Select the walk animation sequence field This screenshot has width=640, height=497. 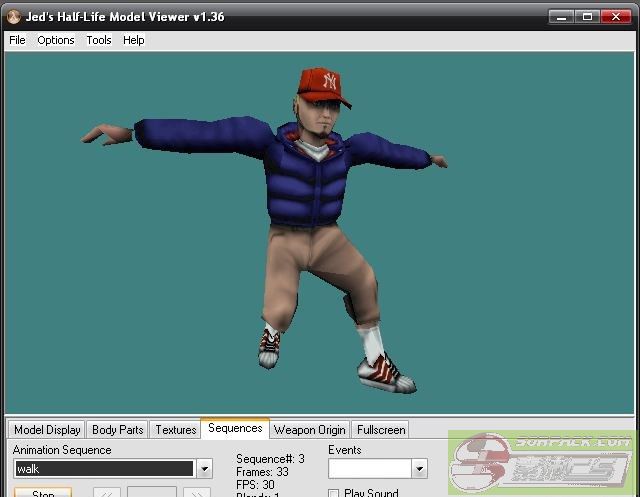103,469
